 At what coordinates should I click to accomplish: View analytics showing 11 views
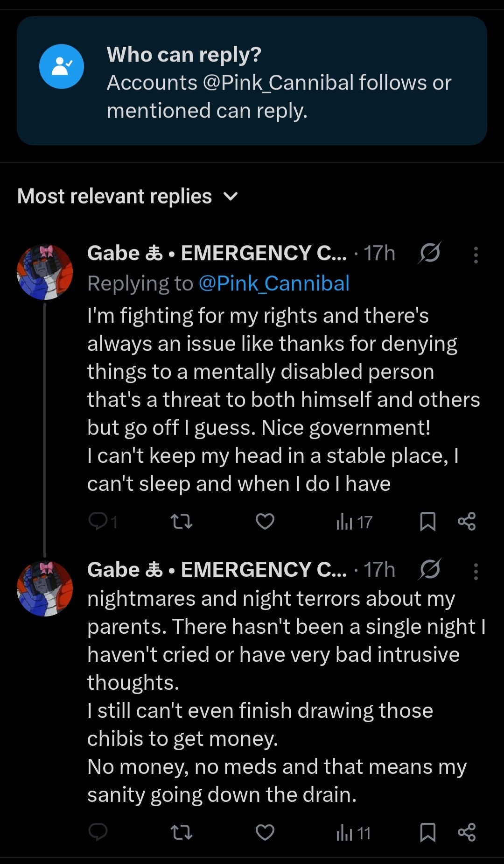click(x=353, y=833)
